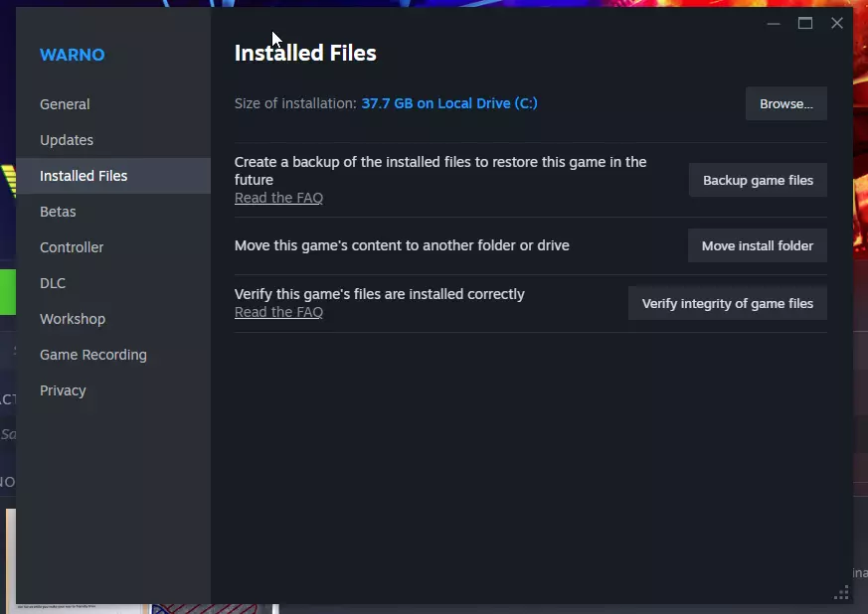The width and height of the screenshot is (868, 614).
Task: Open Game Recording settings
Action: (x=93, y=355)
